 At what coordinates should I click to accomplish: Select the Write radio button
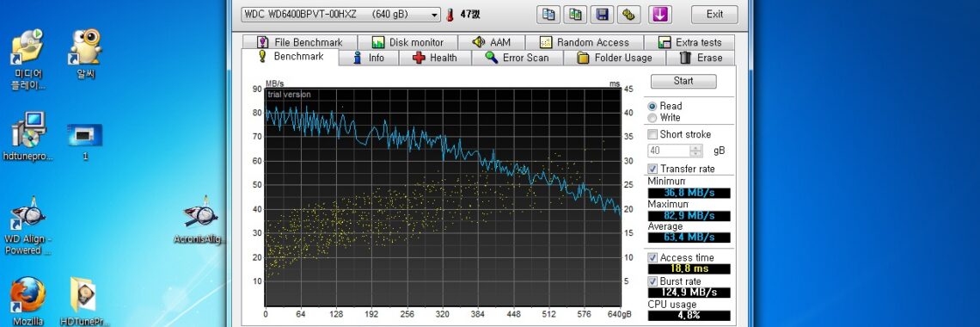point(652,118)
